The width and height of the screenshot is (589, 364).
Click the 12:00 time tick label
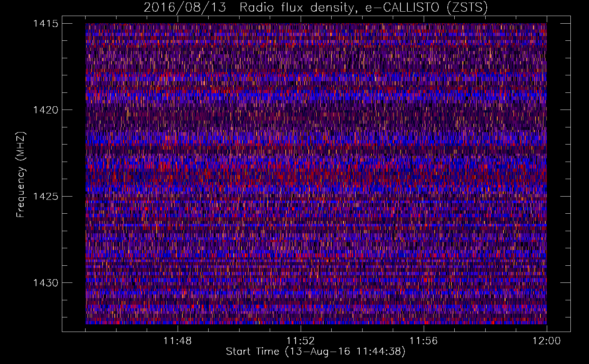tap(547, 341)
